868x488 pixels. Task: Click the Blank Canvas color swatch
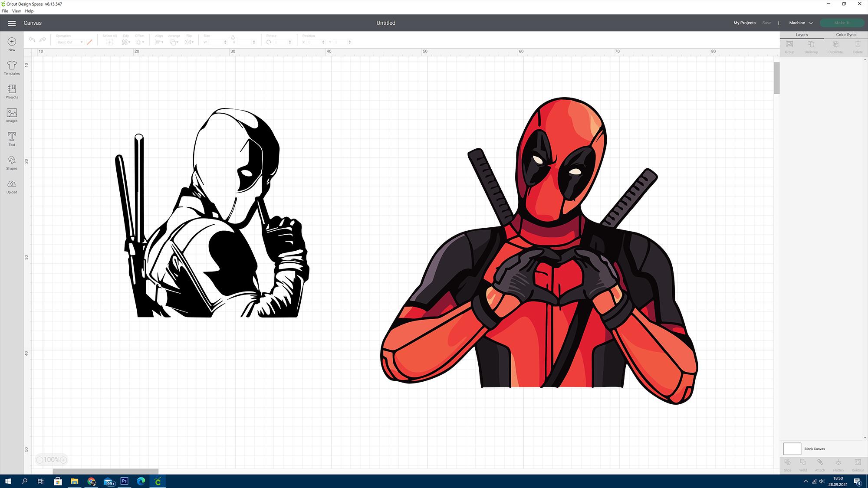pos(792,449)
